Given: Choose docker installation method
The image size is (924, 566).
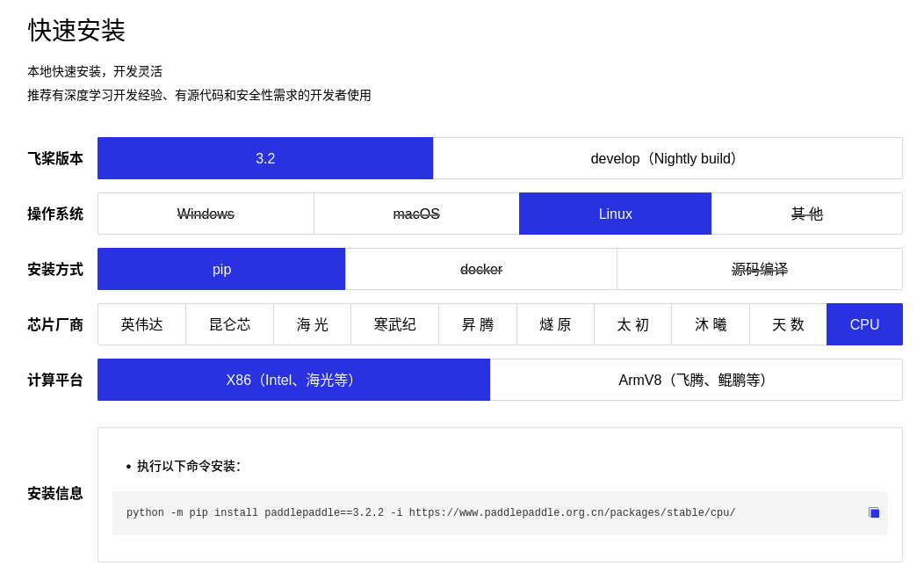Looking at the screenshot, I should point(480,269).
